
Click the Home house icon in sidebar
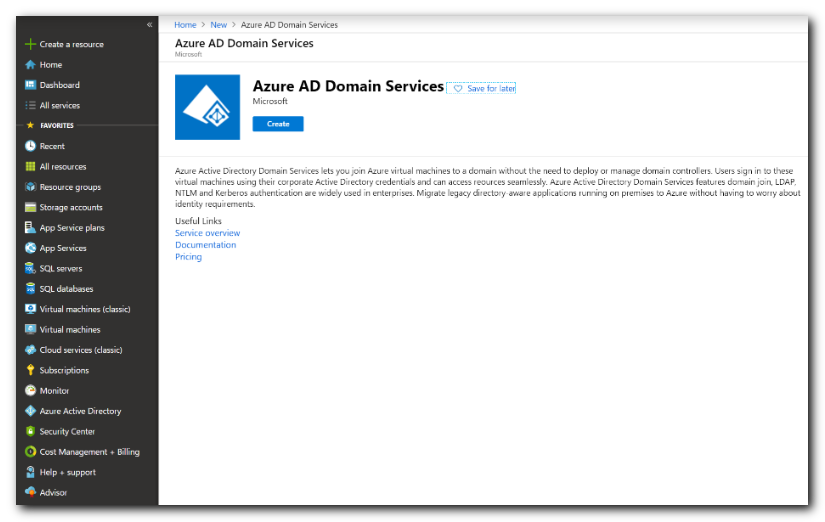click(31, 65)
